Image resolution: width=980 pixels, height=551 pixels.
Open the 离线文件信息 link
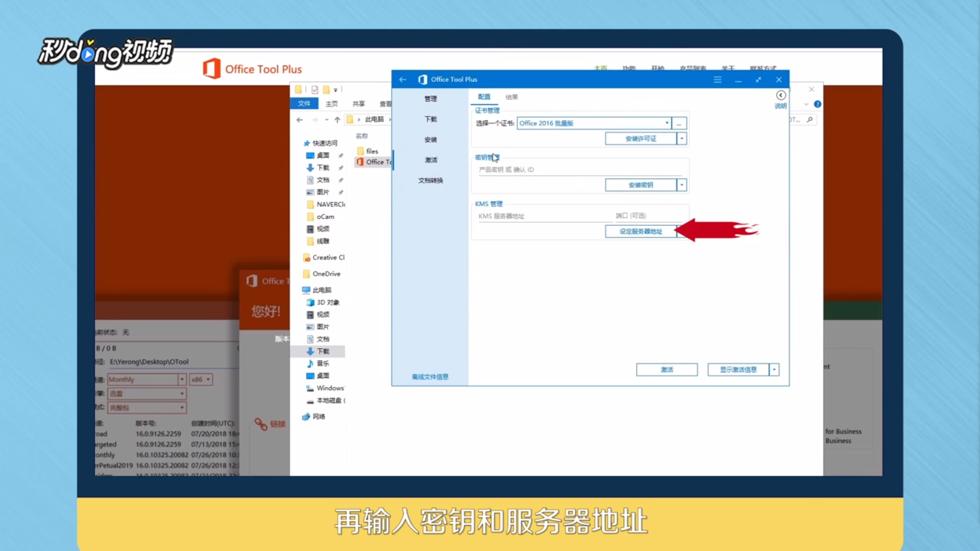(430, 377)
